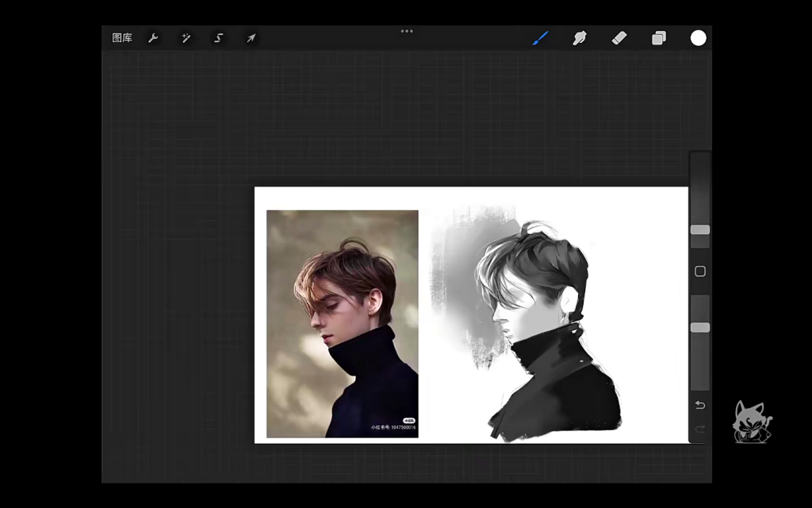This screenshot has width=812, height=508.
Task: Click the cat mascot watermark logo
Action: pyautogui.click(x=751, y=421)
